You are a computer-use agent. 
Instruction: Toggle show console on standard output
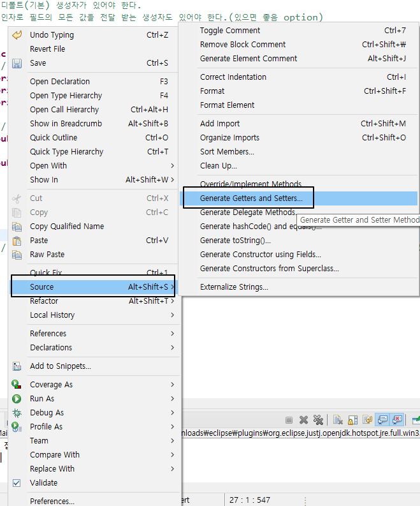click(382, 420)
